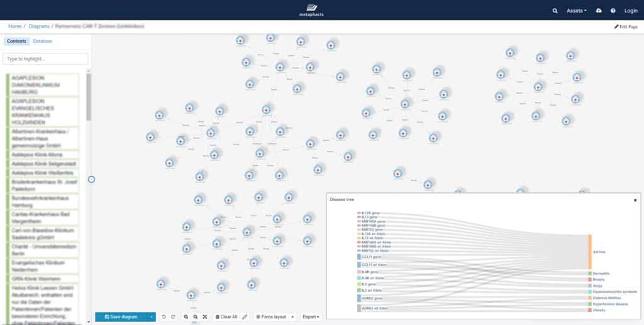Open help via question mark icon
This screenshot has width=644, height=325.
(613, 11)
